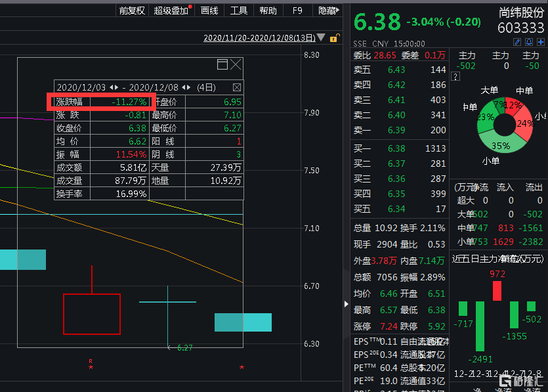Step the start date 2020/12/03 forward
This screenshot has width=548, height=392.
pos(116,87)
